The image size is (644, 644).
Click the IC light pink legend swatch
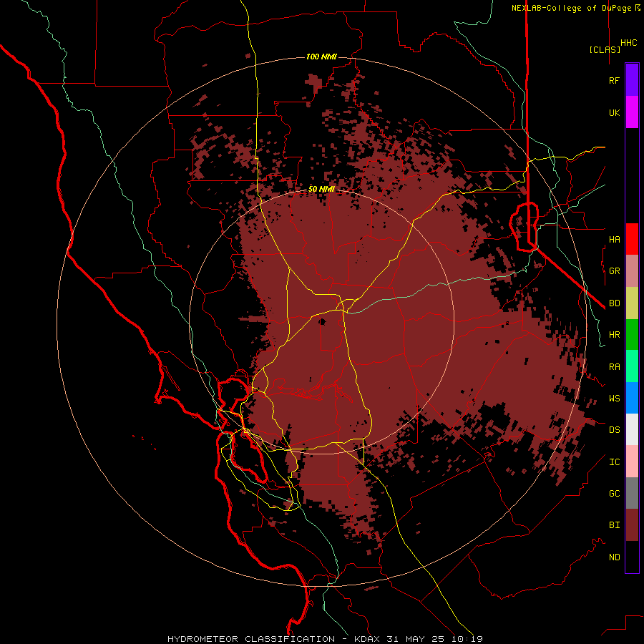tap(632, 462)
